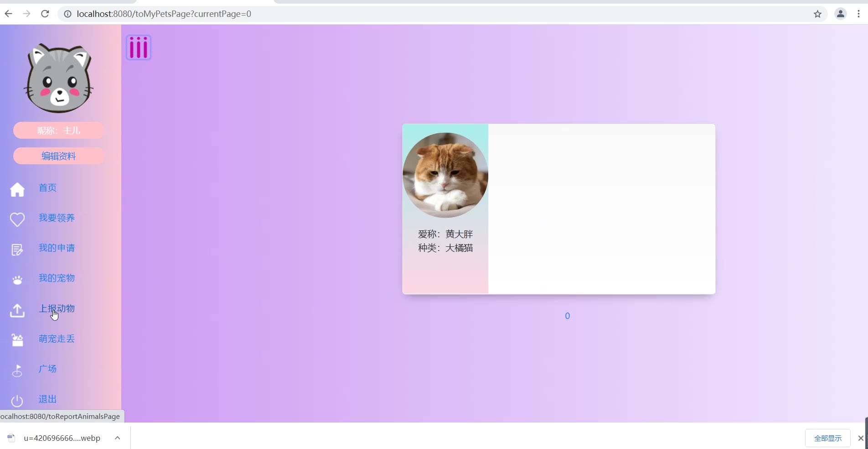Screen dimensions: 868x449
Task: Click the 编辑资料 button
Action: [x=59, y=156]
